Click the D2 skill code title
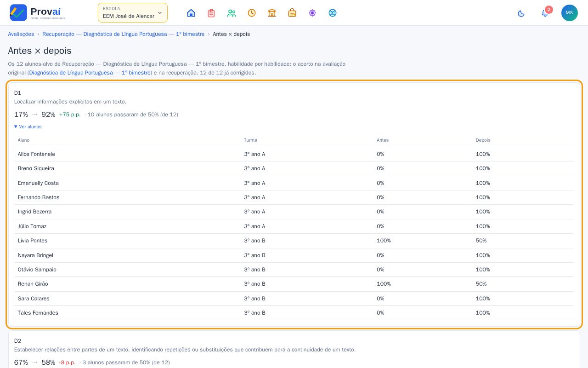 [x=18, y=341]
